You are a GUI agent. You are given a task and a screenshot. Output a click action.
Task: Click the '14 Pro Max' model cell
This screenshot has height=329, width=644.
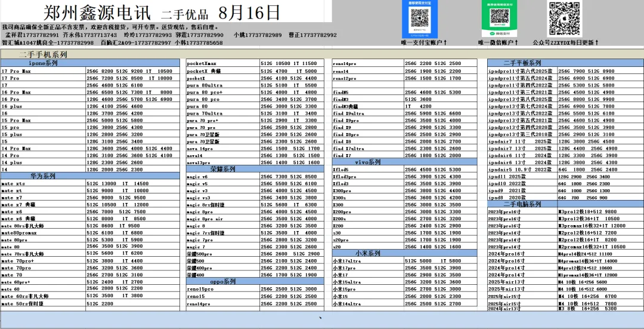coord(43,149)
